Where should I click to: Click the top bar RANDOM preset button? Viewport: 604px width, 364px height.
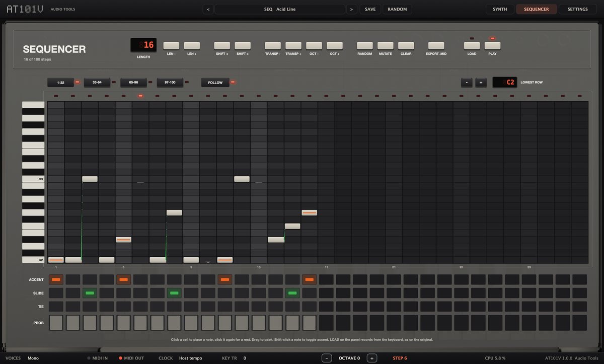coord(397,9)
